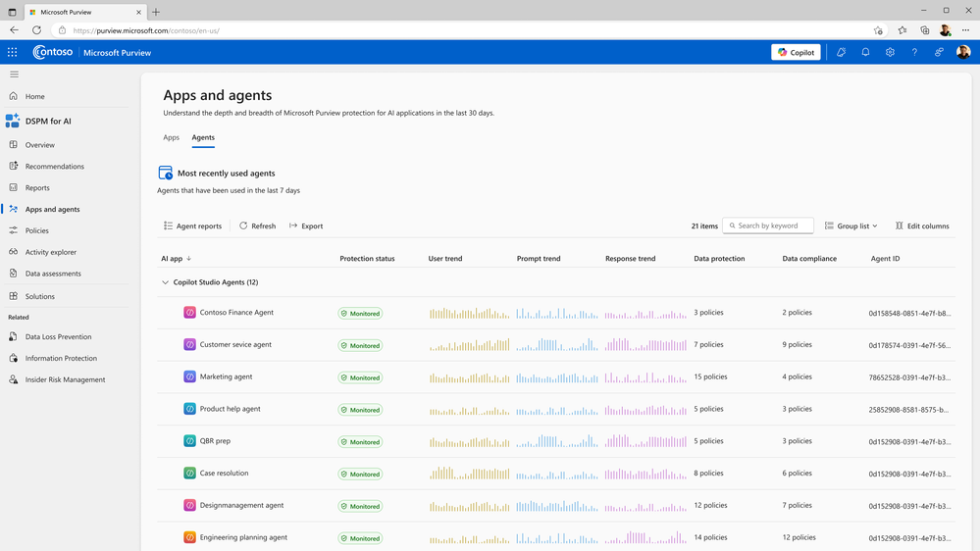Sort by the AI app column header
980x551 pixels.
(x=177, y=259)
